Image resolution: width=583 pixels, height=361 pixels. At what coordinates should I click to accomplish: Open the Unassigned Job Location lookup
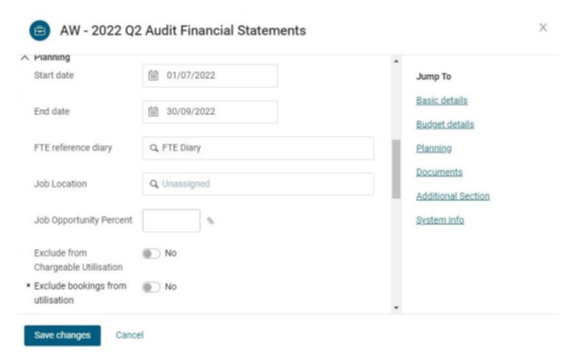[258, 184]
